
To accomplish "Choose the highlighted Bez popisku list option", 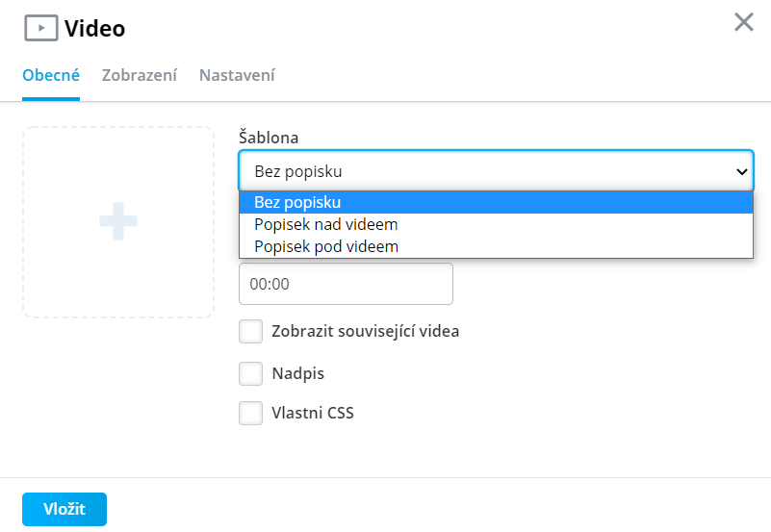I will pyautogui.click(x=496, y=202).
